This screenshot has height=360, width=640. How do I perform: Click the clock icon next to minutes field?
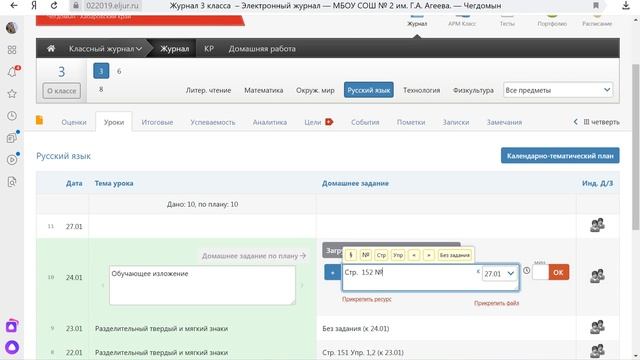click(527, 271)
